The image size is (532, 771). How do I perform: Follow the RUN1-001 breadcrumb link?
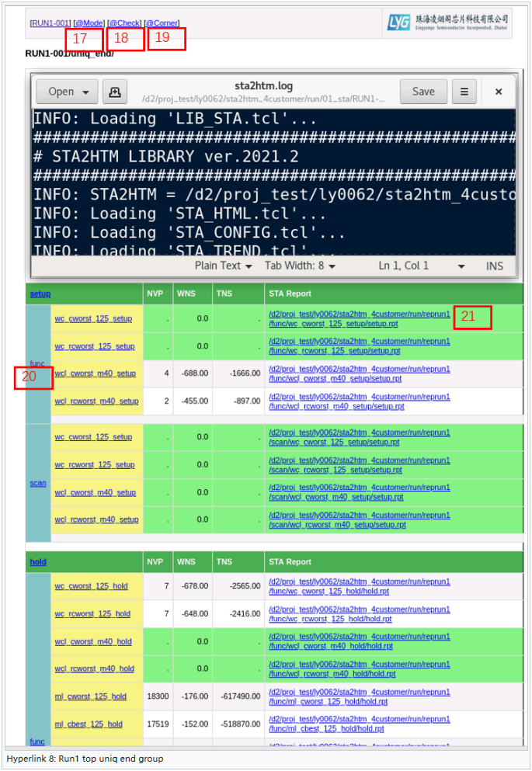[50, 23]
